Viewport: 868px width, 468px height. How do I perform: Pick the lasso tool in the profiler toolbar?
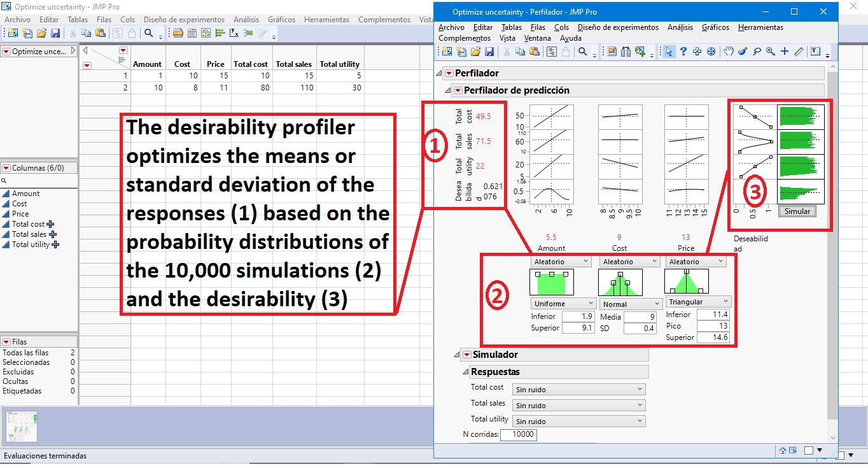[755, 52]
